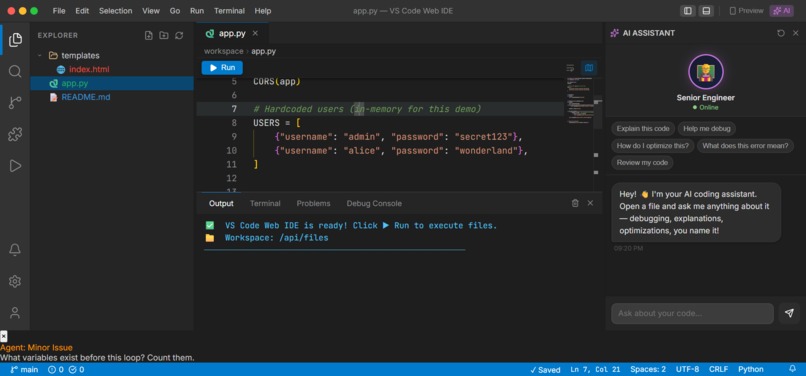
Task: Click the blue Run button
Action: point(222,68)
